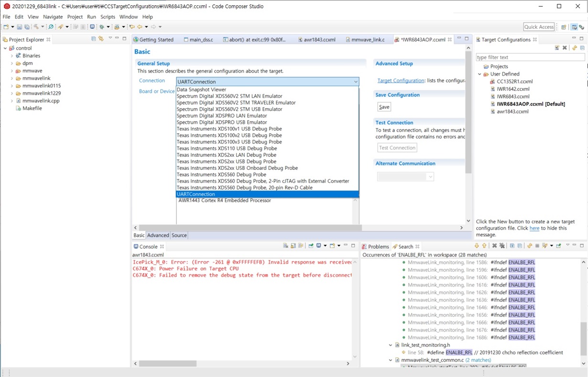This screenshot has width=588, height=377.
Task: Select Makefile in Project Explorer
Action: [x=32, y=109]
